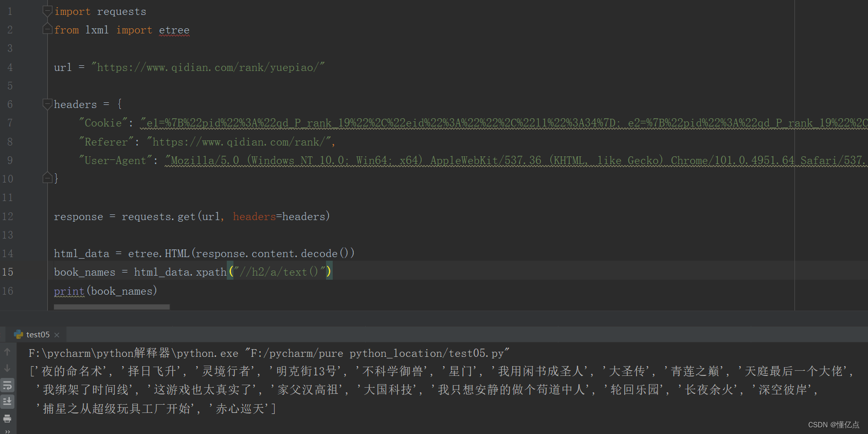868x434 pixels.
Task: Click print on line 16
Action: (x=69, y=291)
